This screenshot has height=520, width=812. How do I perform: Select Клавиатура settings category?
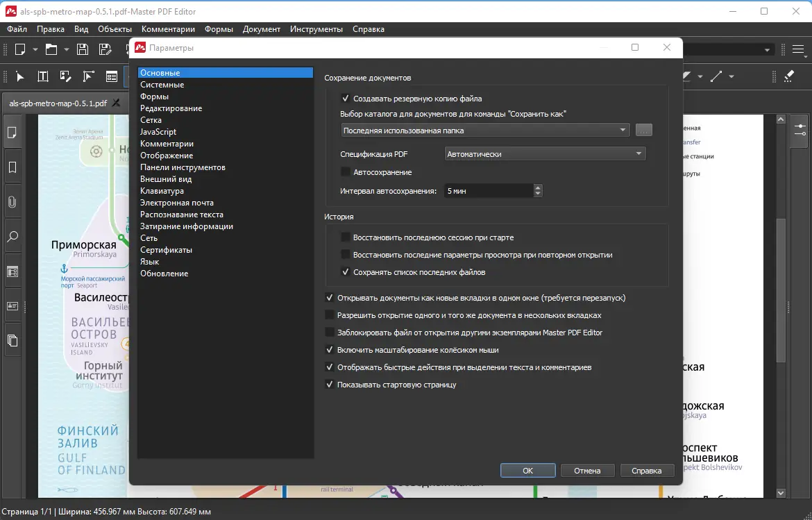click(226, 191)
